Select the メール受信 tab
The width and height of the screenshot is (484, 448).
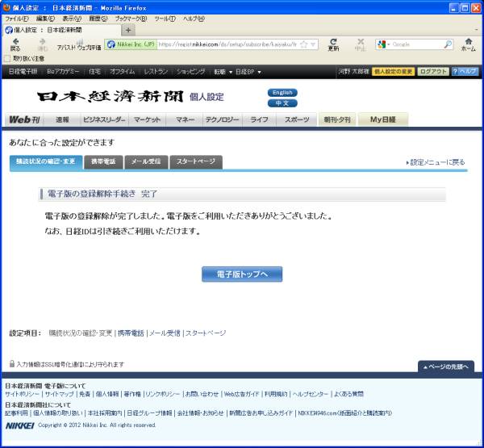coord(146,161)
